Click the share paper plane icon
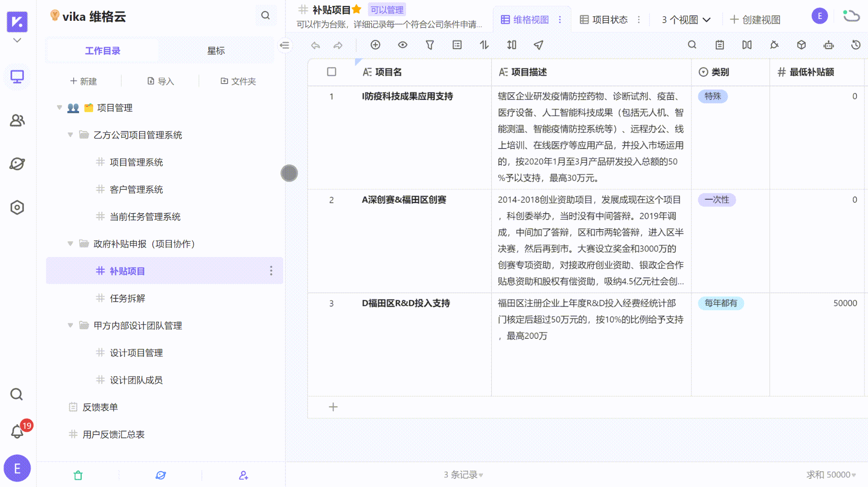The image size is (868, 487). [x=538, y=45]
